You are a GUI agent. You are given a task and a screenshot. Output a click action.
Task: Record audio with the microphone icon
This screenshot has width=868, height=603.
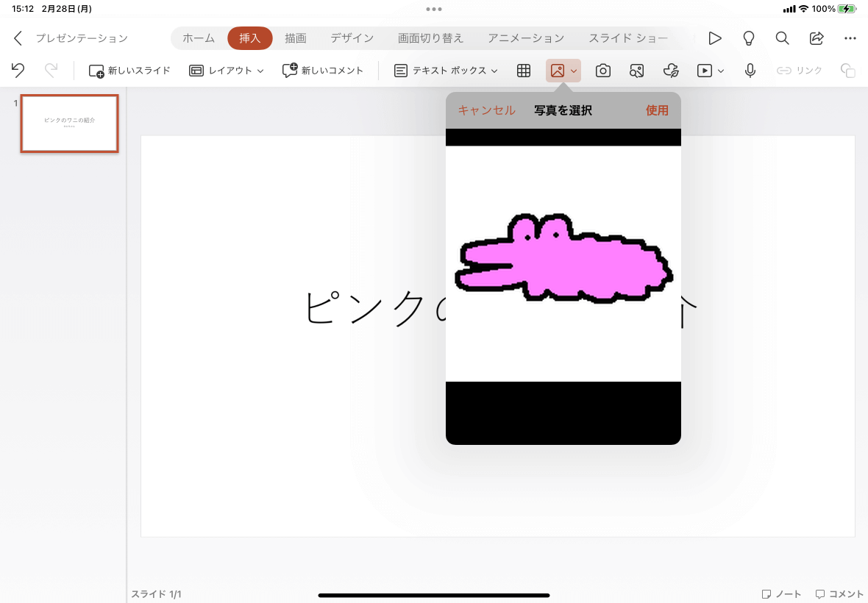click(750, 70)
